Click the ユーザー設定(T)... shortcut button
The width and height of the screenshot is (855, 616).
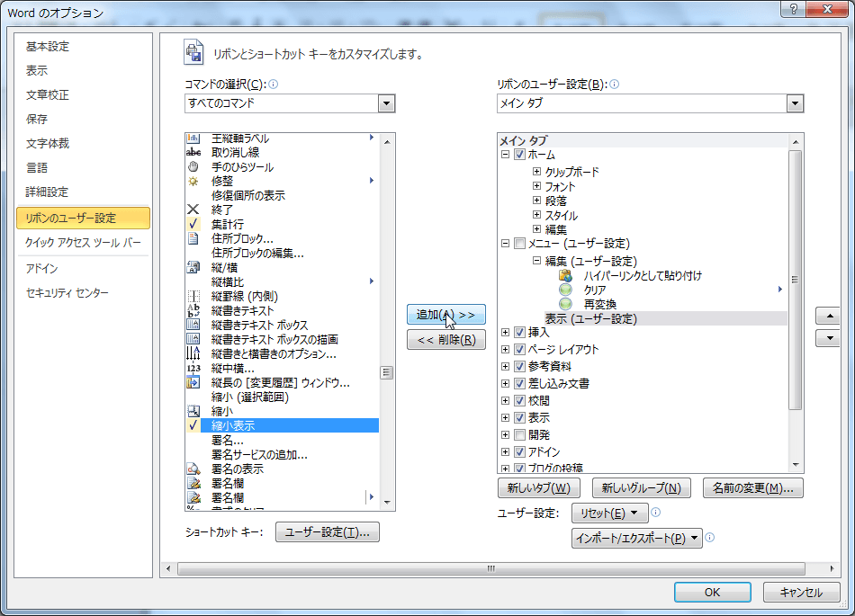(x=328, y=531)
